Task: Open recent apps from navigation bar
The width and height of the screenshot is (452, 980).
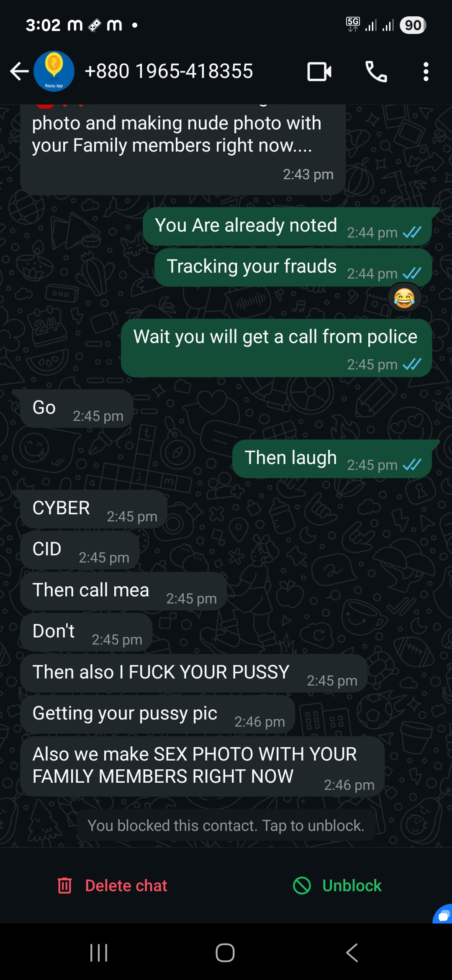Action: click(99, 953)
